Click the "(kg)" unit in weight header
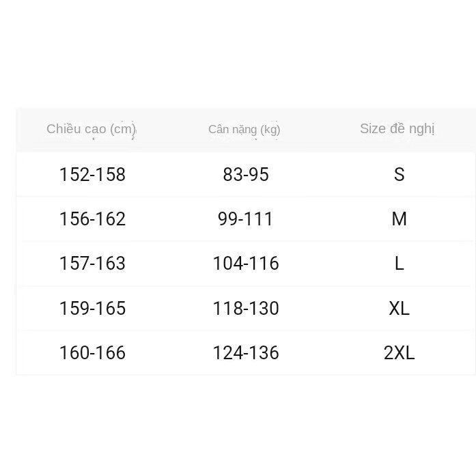 coord(270,129)
